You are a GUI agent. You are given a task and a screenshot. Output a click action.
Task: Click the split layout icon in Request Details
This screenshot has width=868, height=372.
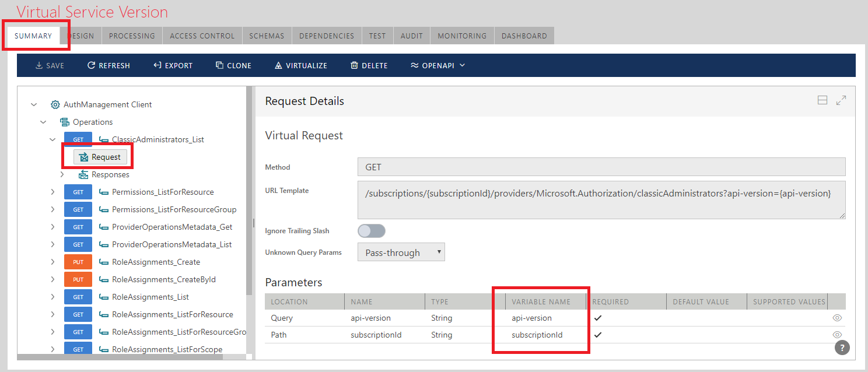point(822,100)
